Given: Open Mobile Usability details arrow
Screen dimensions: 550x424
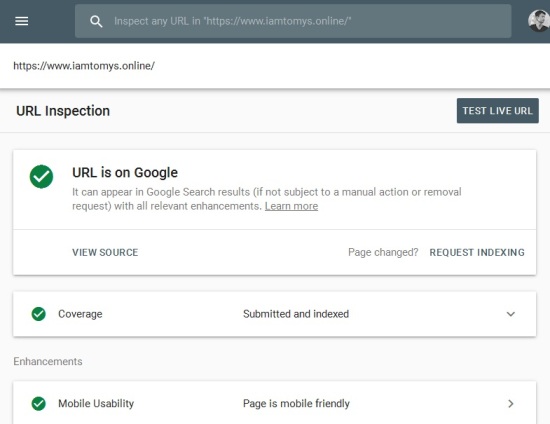Looking at the screenshot, I should [x=511, y=404].
